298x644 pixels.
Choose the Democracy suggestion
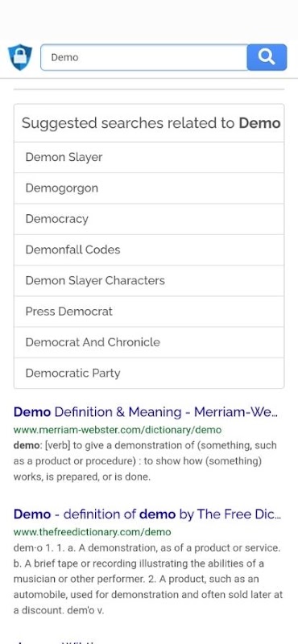pos(149,219)
